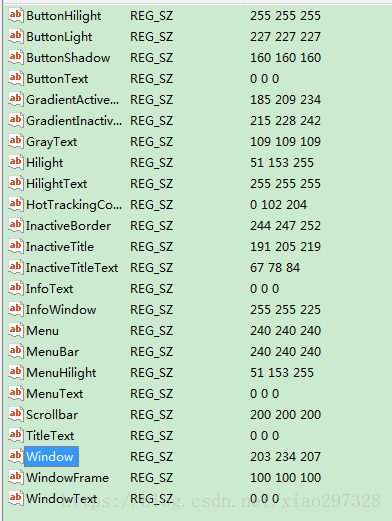392x521 pixels.
Task: Click the string icon beside ButtonText
Action: click(x=16, y=78)
